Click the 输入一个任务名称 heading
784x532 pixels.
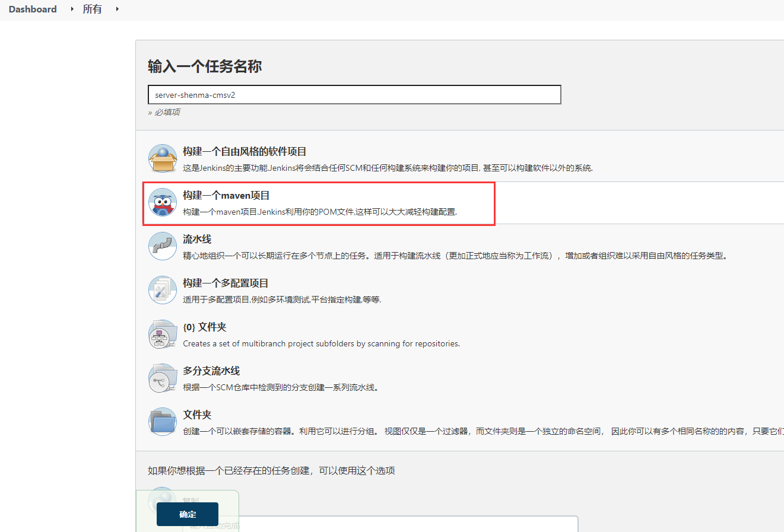(205, 66)
